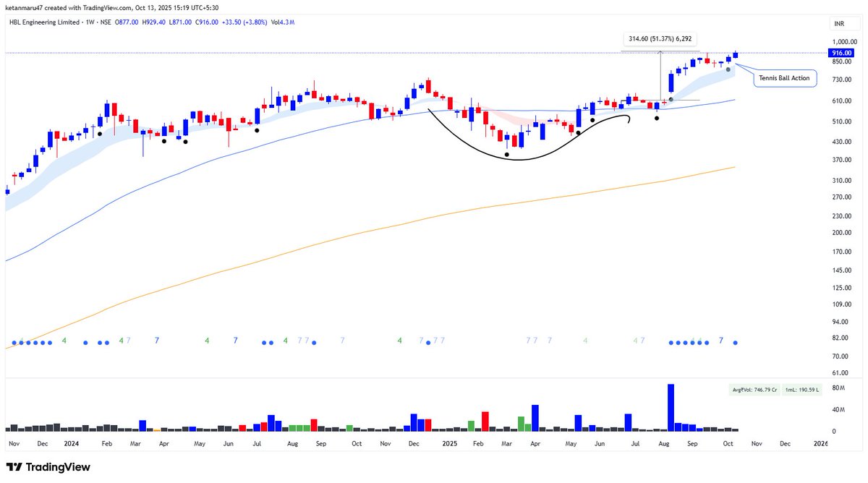Click the 510.00 price axis label
Viewport: 868px width, 483px height.
coord(841,122)
